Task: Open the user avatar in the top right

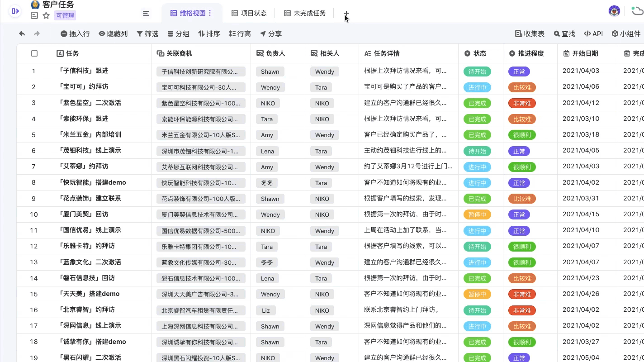Action: (x=614, y=11)
